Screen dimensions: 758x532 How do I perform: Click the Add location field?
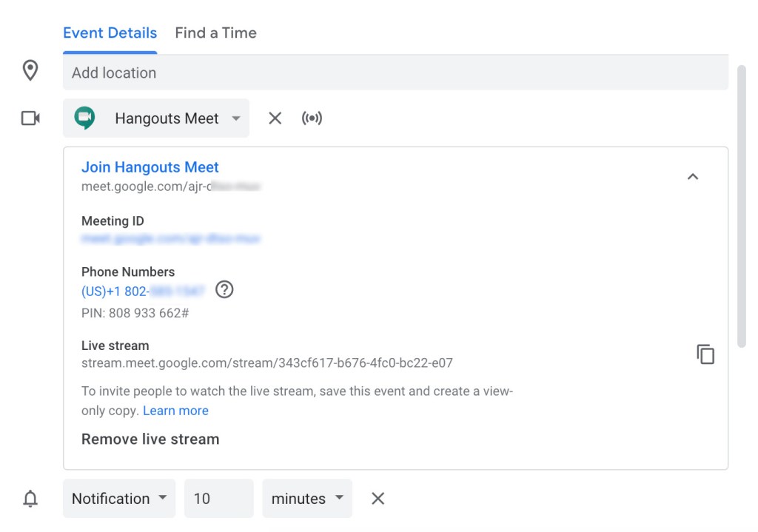click(x=395, y=73)
